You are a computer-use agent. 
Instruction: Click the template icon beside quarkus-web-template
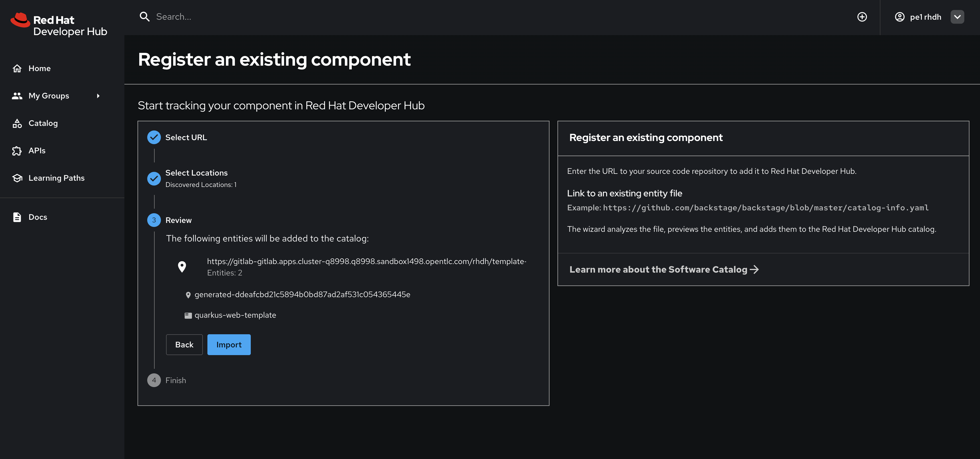(188, 315)
